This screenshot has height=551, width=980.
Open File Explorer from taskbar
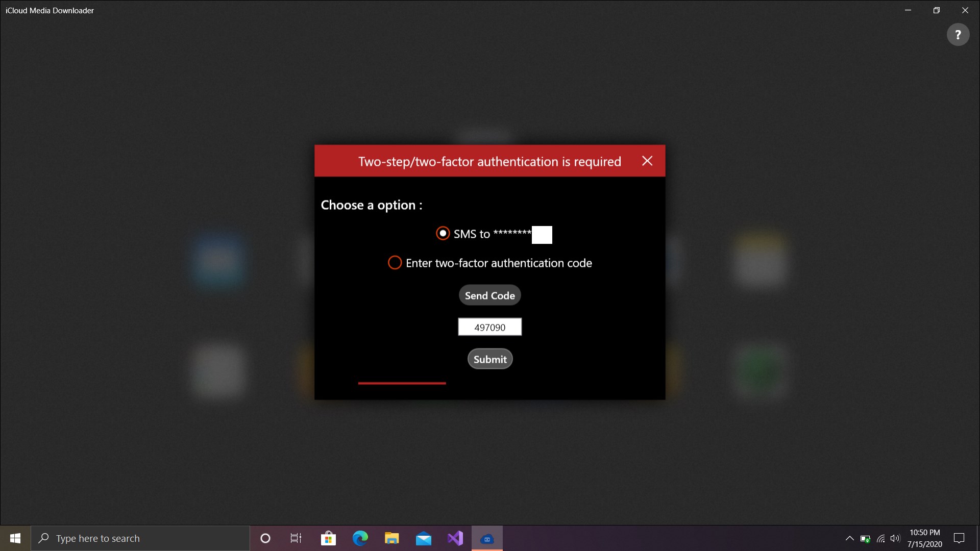point(391,538)
